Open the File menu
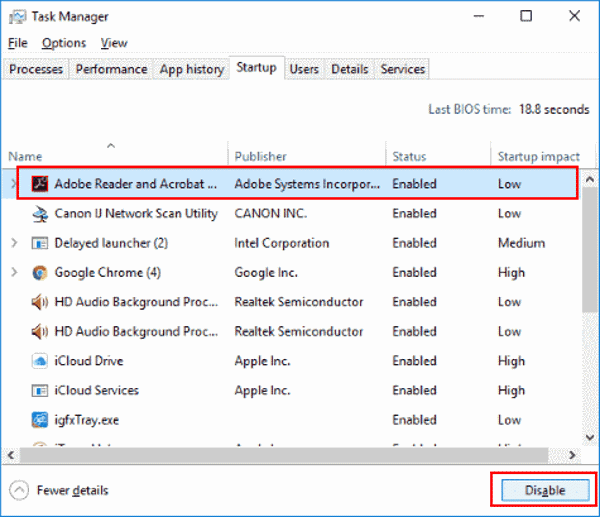The height and width of the screenshot is (517, 600). pyautogui.click(x=18, y=43)
